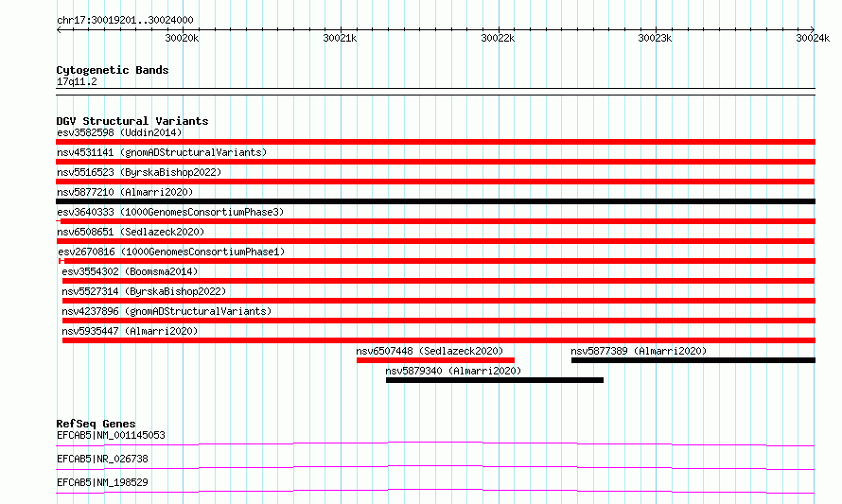Click the red bar under esv3640333
Viewport: 842px width, 504px height.
[435, 221]
